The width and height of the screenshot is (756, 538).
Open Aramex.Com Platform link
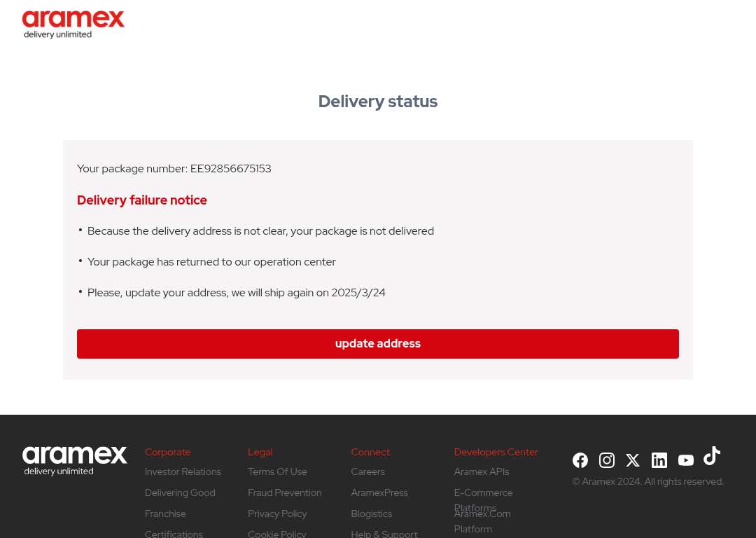(x=482, y=522)
